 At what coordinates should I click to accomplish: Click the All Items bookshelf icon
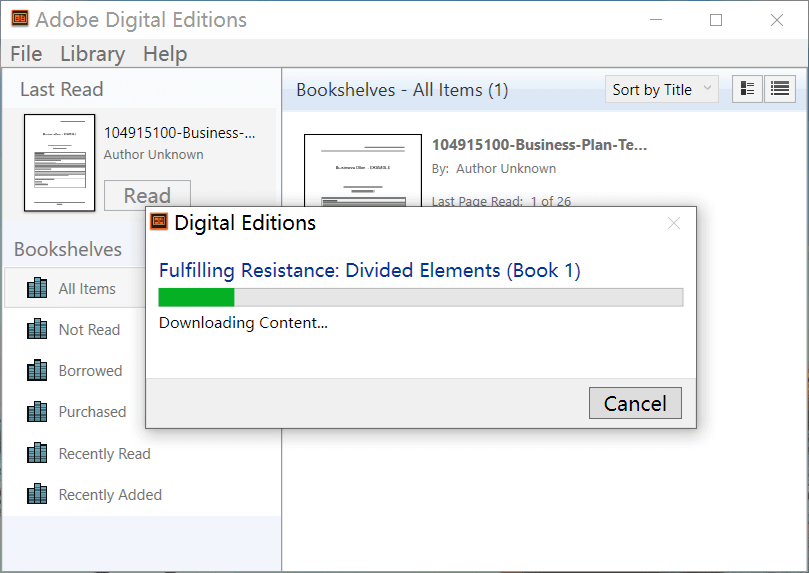pyautogui.click(x=37, y=288)
